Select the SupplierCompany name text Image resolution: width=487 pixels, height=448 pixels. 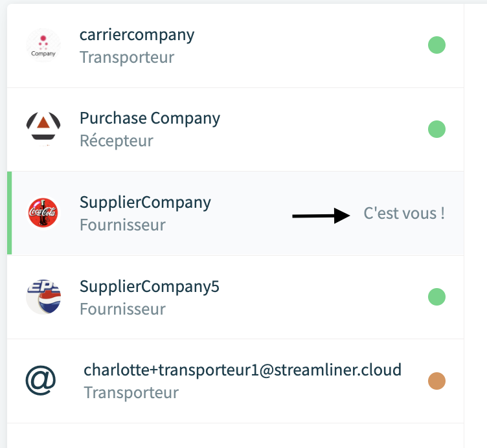pos(145,203)
